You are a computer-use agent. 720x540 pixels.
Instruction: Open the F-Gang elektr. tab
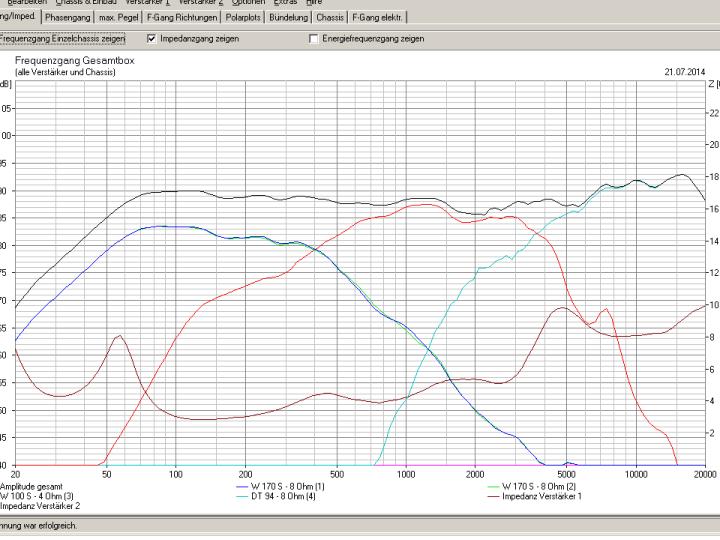point(377,18)
